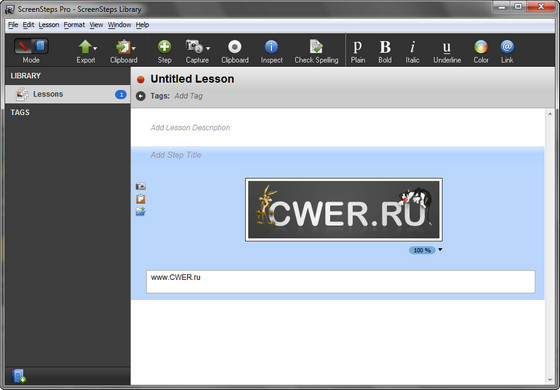560x390 pixels.
Task: Run Check Spelling from toolbar
Action: tap(316, 47)
